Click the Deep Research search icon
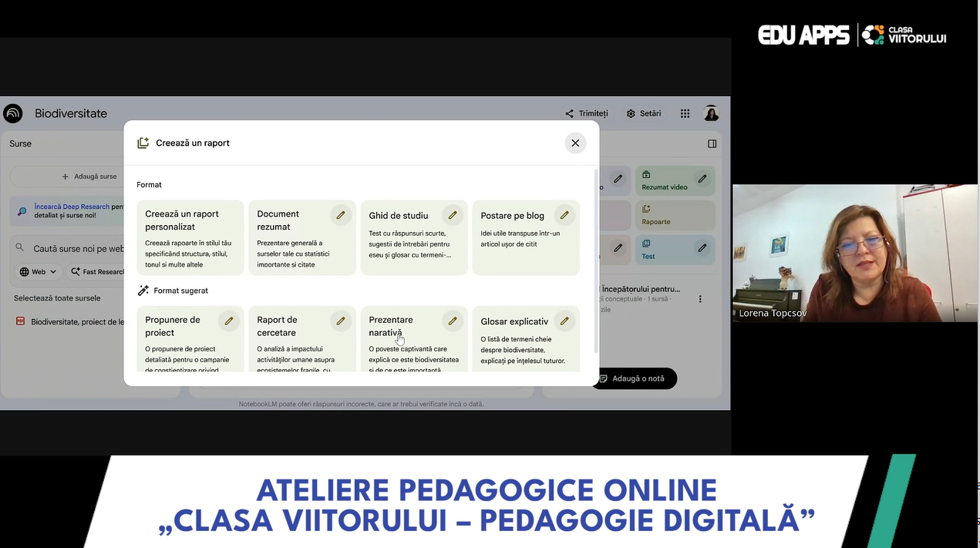 [22, 211]
